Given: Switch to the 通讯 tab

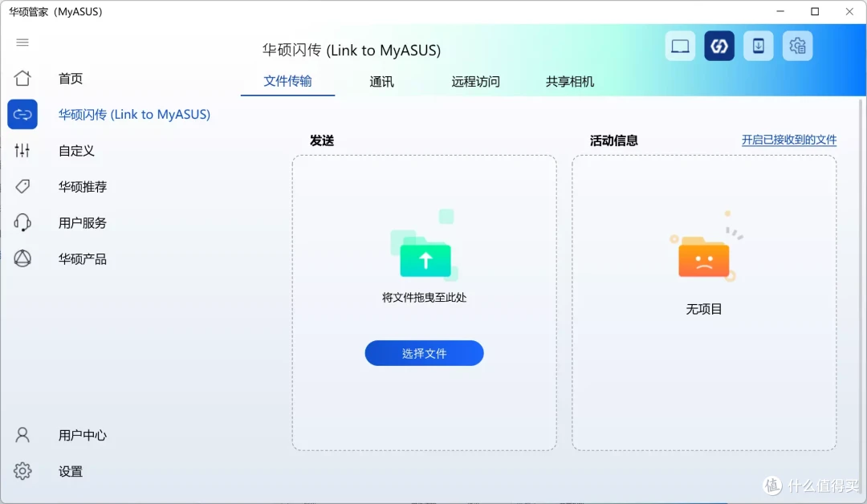Looking at the screenshot, I should pyautogui.click(x=381, y=82).
